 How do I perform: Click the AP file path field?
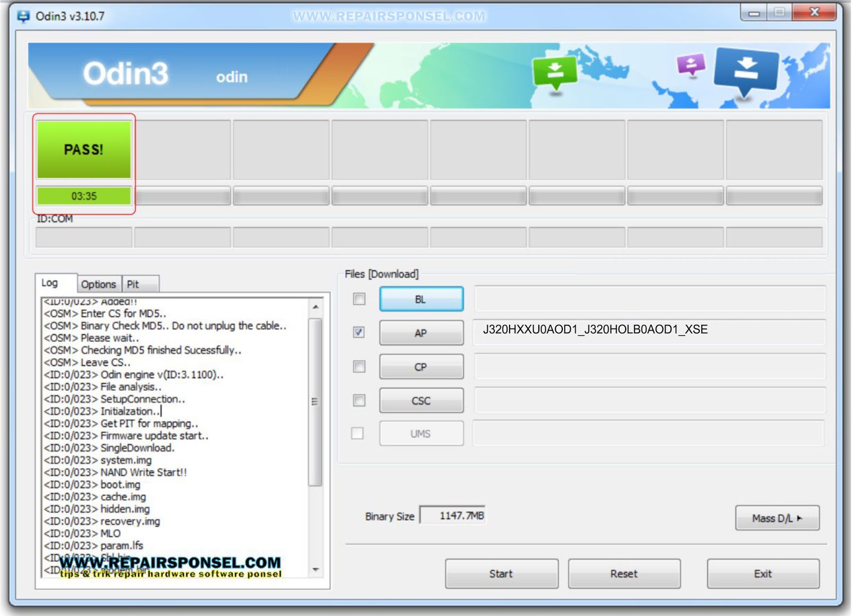click(x=650, y=333)
